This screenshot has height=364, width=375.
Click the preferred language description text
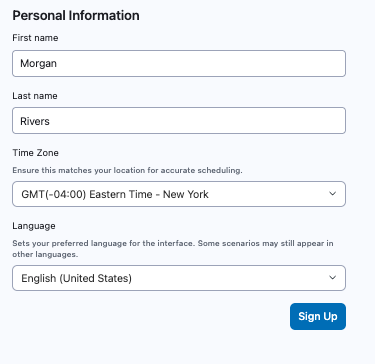pyautogui.click(x=173, y=249)
